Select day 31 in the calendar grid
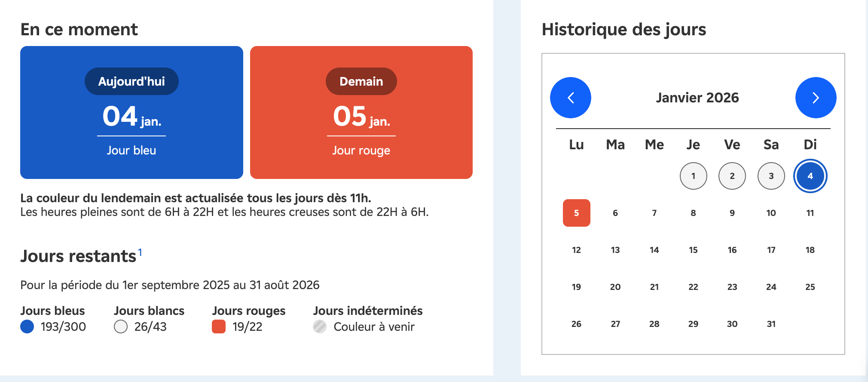868x382 pixels. pos(771,323)
